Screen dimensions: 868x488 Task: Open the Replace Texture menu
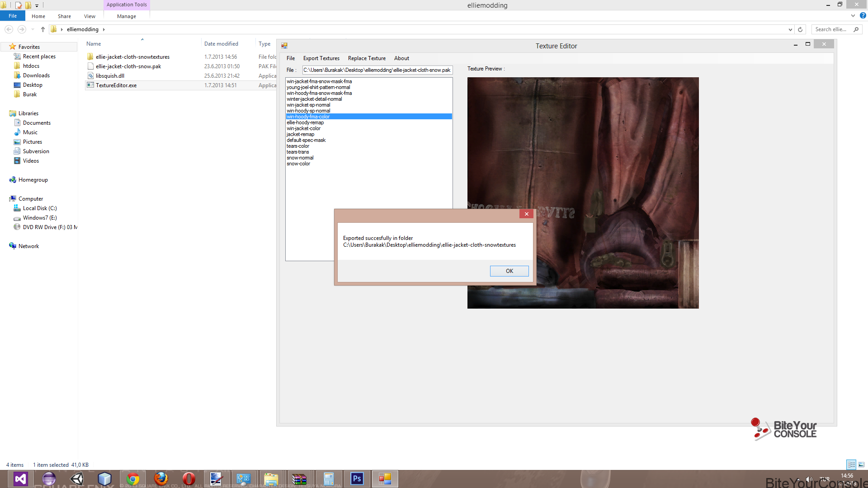pos(367,58)
